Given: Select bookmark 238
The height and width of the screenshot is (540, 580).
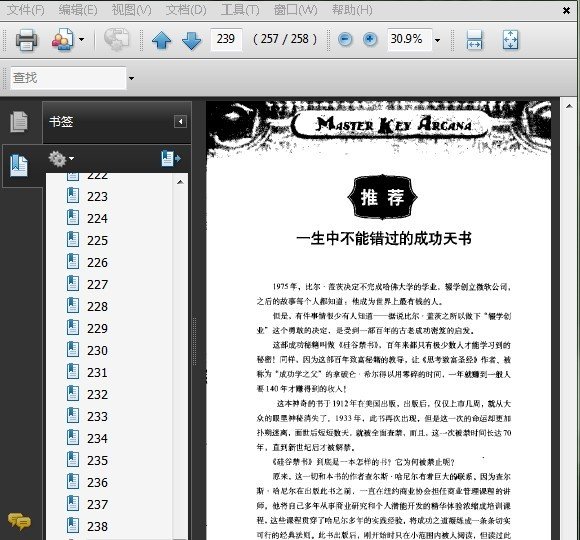Looking at the screenshot, I should [x=98, y=527].
